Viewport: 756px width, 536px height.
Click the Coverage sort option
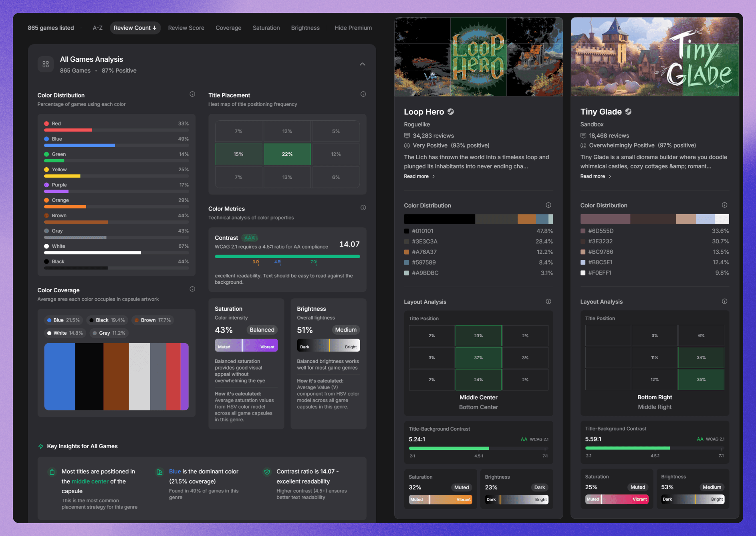coord(228,28)
